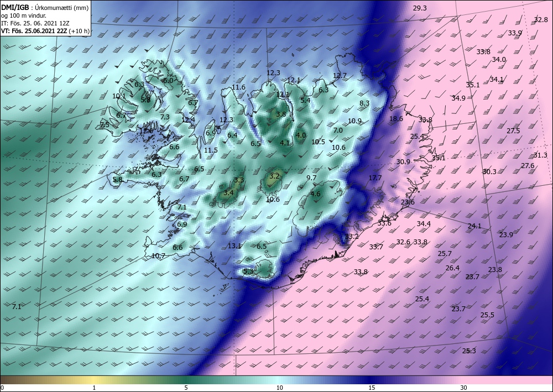Select the value 10.9
Image resolution: width=553 pixels, height=392 pixels.
[355, 121]
